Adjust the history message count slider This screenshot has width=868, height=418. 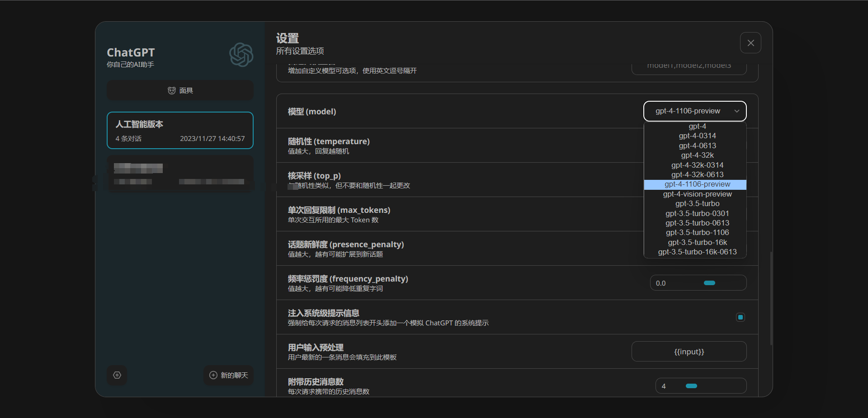pyautogui.click(x=691, y=386)
